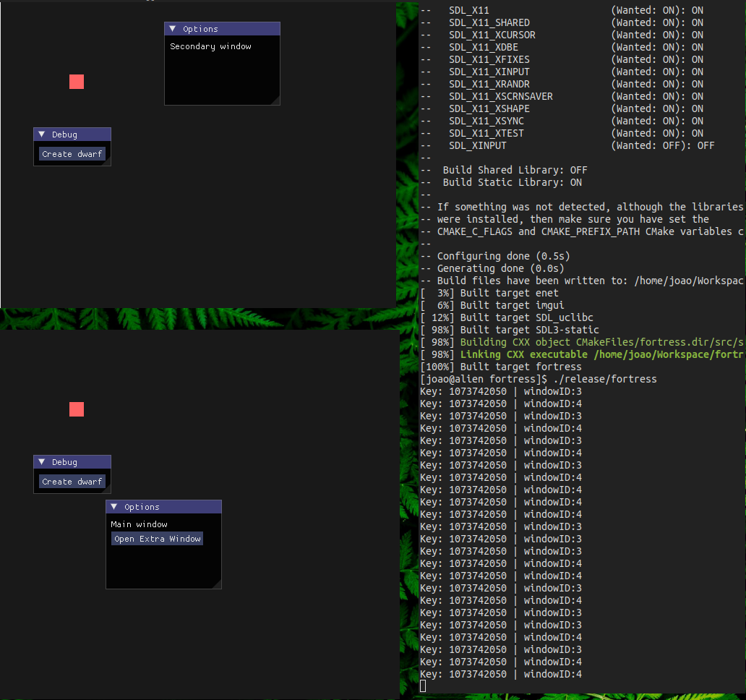This screenshot has width=746, height=700.
Task: Click the red square sprite in the main window
Action: pos(77,409)
